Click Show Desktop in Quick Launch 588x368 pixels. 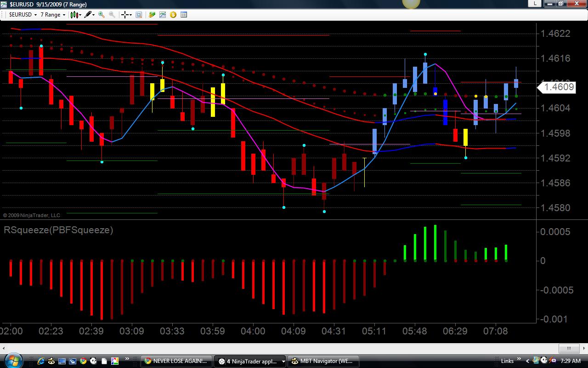[62, 361]
